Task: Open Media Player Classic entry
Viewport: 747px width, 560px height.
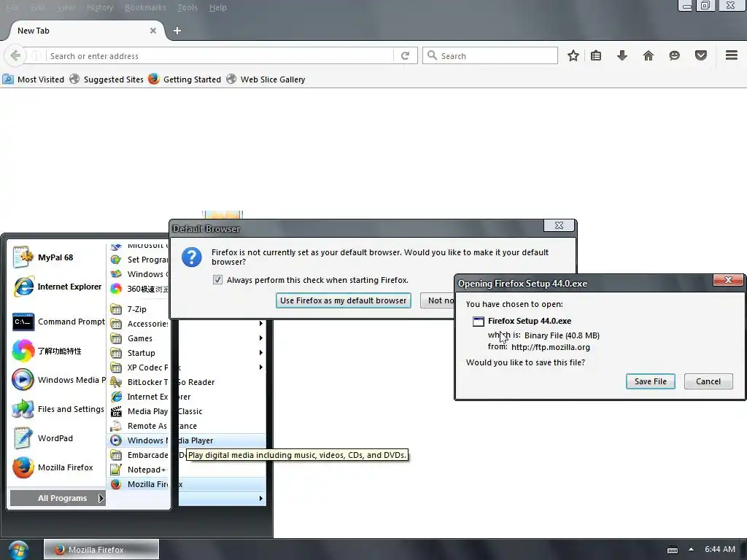Action: (156, 411)
